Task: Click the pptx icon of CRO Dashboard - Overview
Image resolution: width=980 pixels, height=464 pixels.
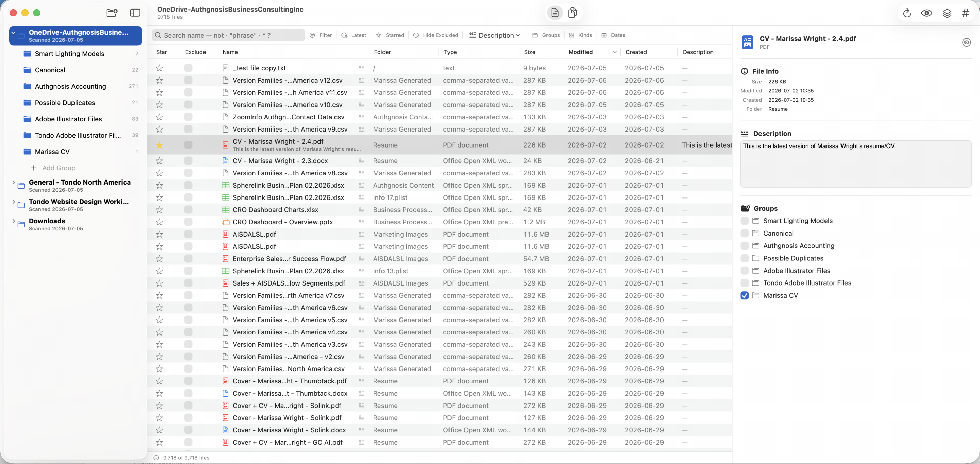Action: coord(225,222)
